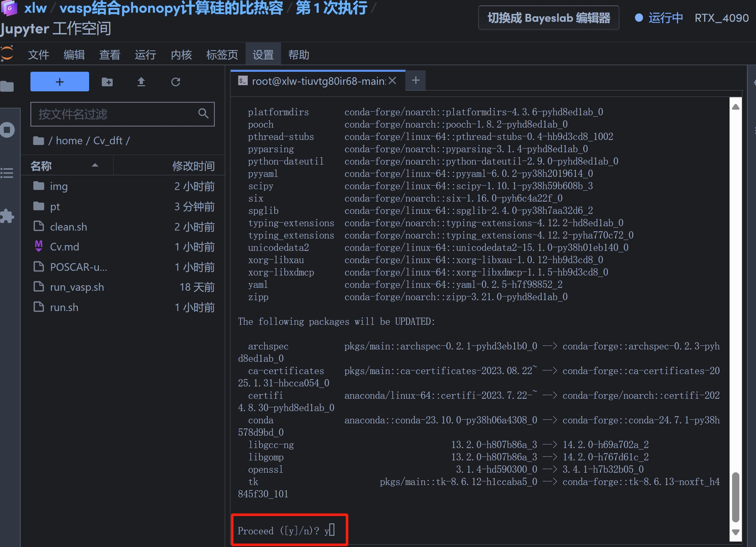Click the terminal Proceed prompt line
Screen dimensions: 756x547
286,531
